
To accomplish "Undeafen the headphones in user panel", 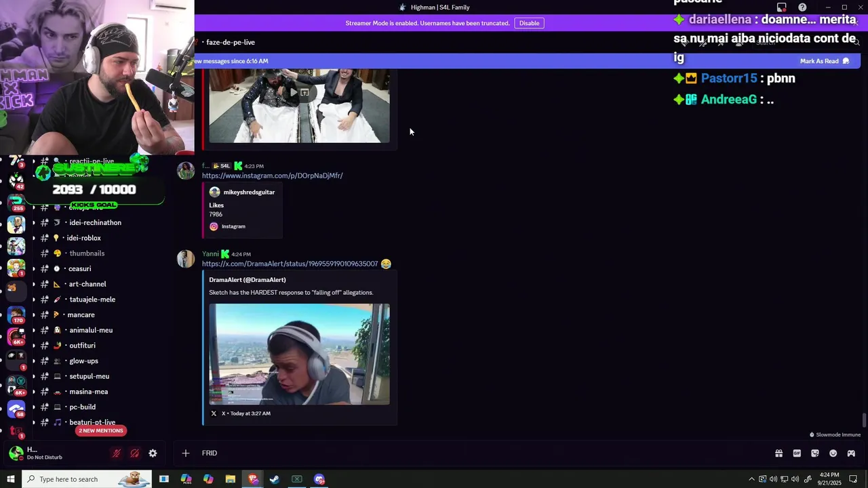I will 134,453.
